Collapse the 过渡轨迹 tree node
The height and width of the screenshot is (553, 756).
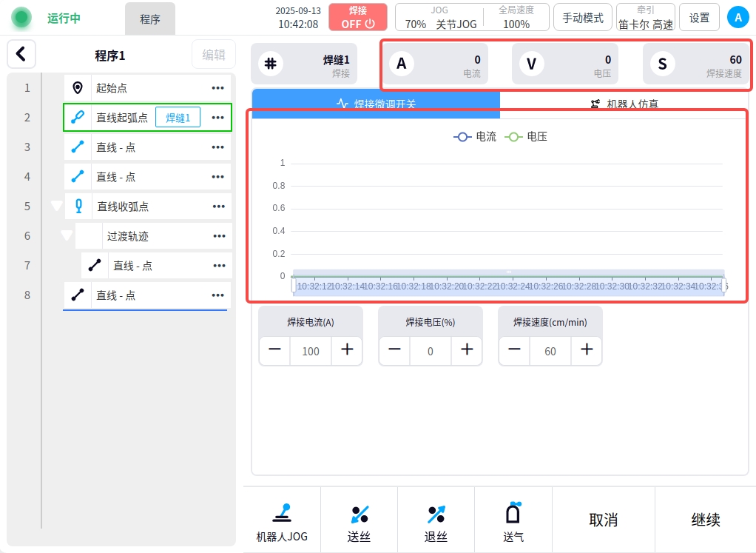[67, 236]
